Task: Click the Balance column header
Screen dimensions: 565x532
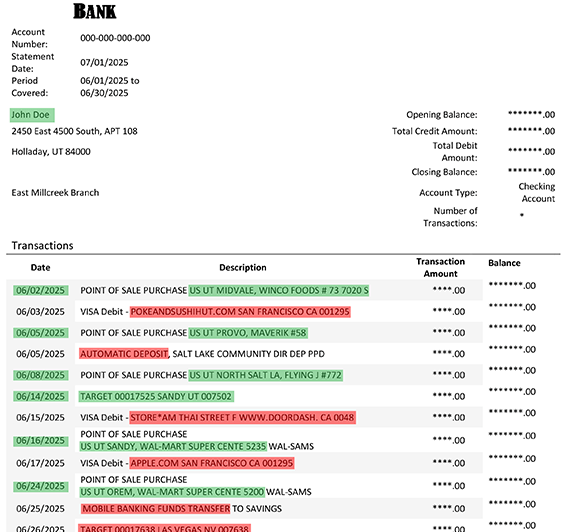Action: tap(504, 263)
